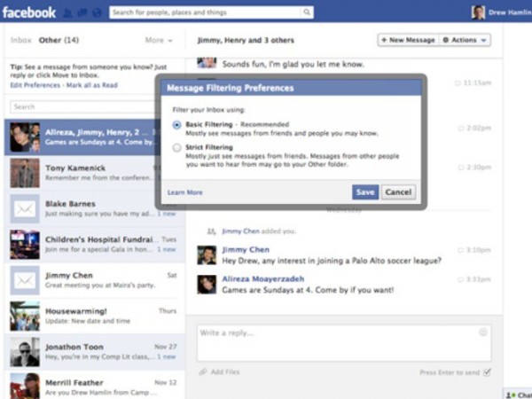Image resolution: width=532 pixels, height=399 pixels.
Task: Click the Add Files paperclip icon
Action: point(203,372)
